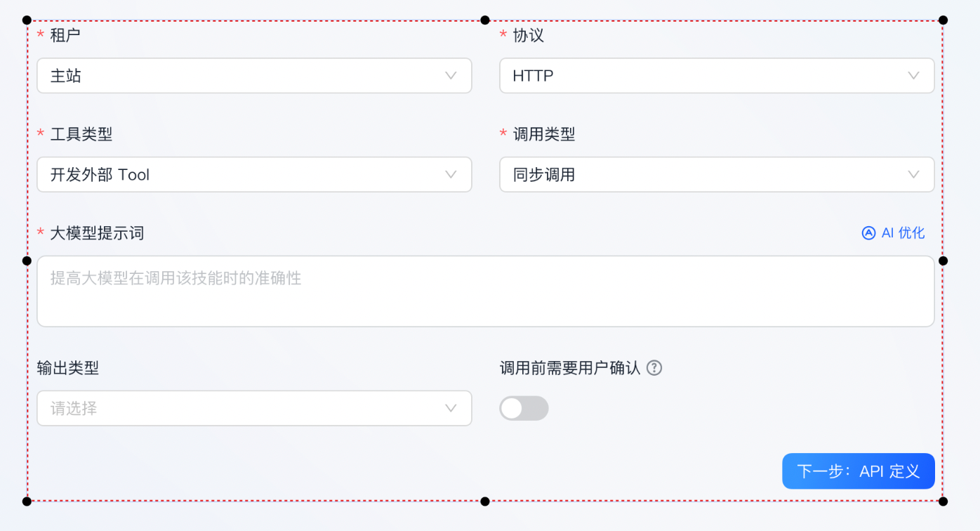Screen dimensions: 980x531
Task: Click the chevron arrow in 工具类型 field
Action: pyautogui.click(x=451, y=174)
